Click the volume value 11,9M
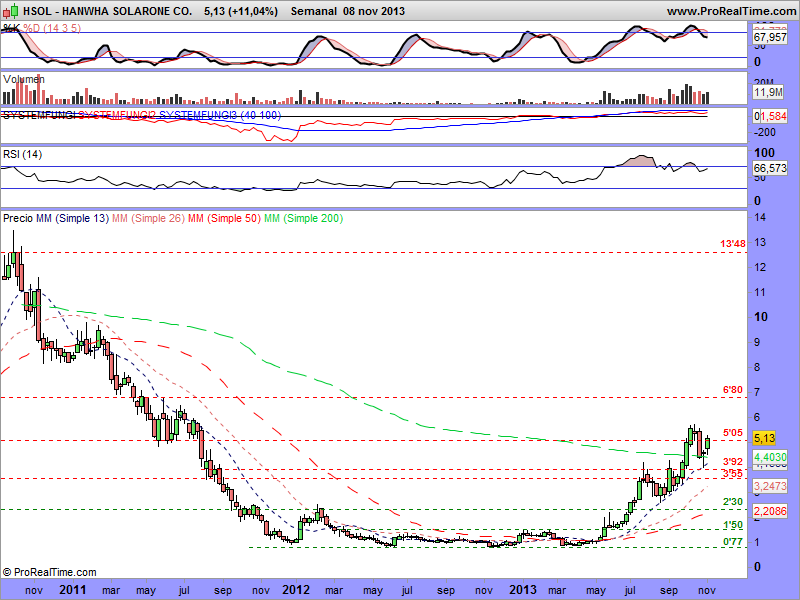Viewport: 800px width, 600px height. [768, 92]
